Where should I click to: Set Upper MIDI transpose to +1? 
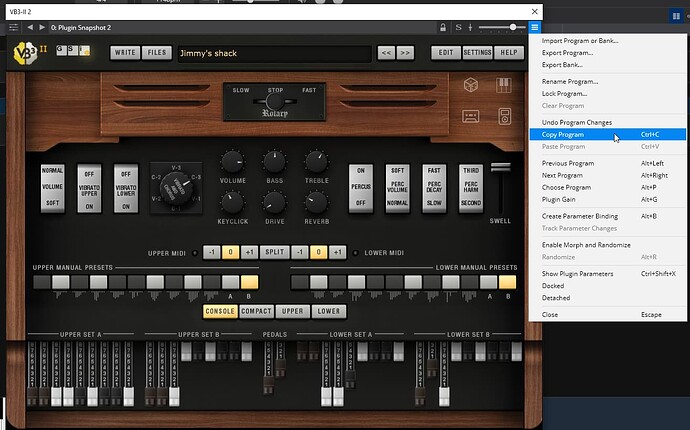[x=250, y=252]
